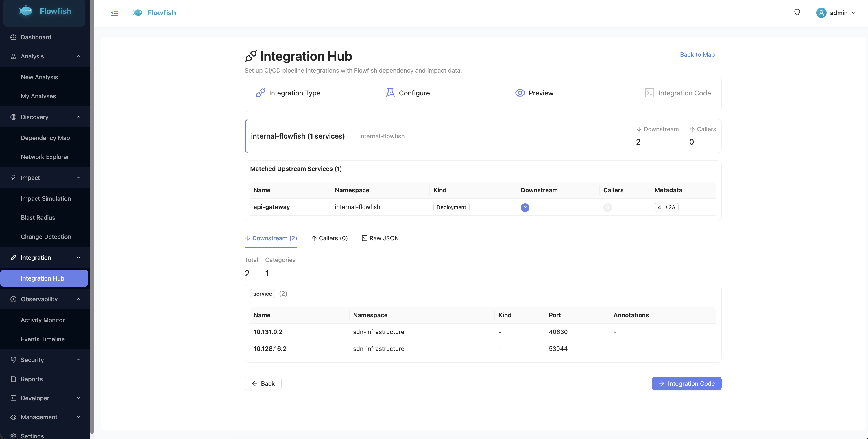Click the 10.128.16.2 row name
Viewport: 868px width, 439px height.
(270, 349)
